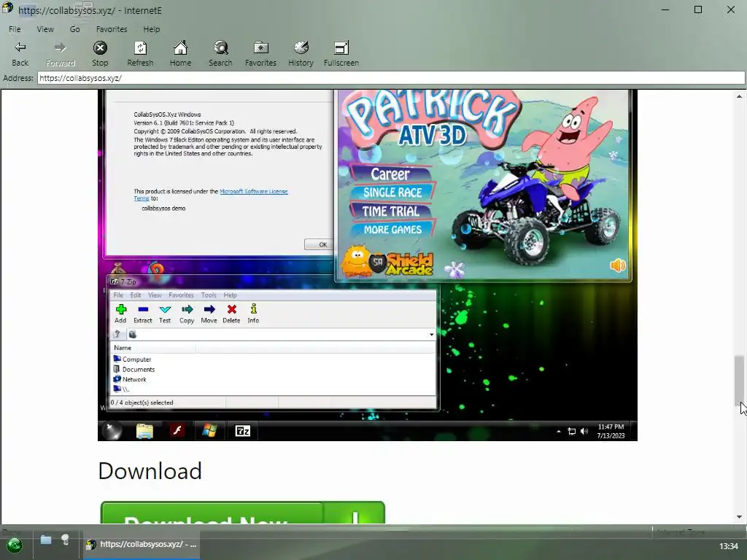This screenshot has width=747, height=560.
Task: Click the Flash player icon in screenshot taskbar
Action: pyautogui.click(x=177, y=431)
